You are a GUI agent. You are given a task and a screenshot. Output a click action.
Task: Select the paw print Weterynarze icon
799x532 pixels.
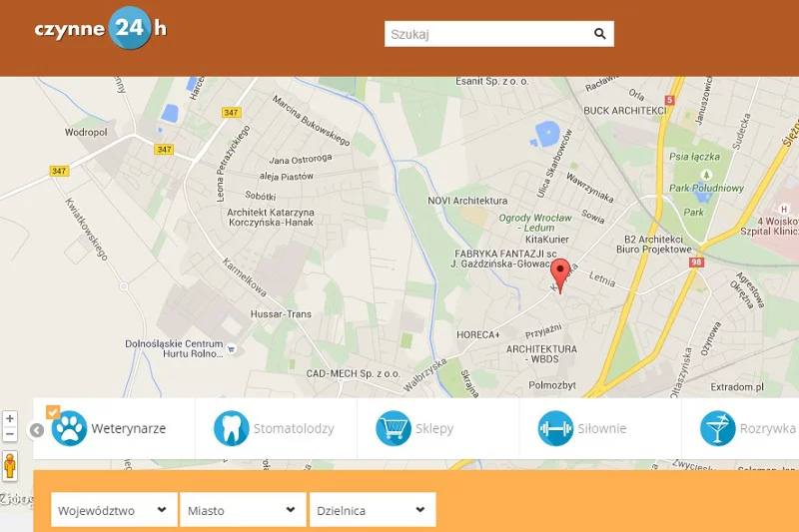coord(69,428)
